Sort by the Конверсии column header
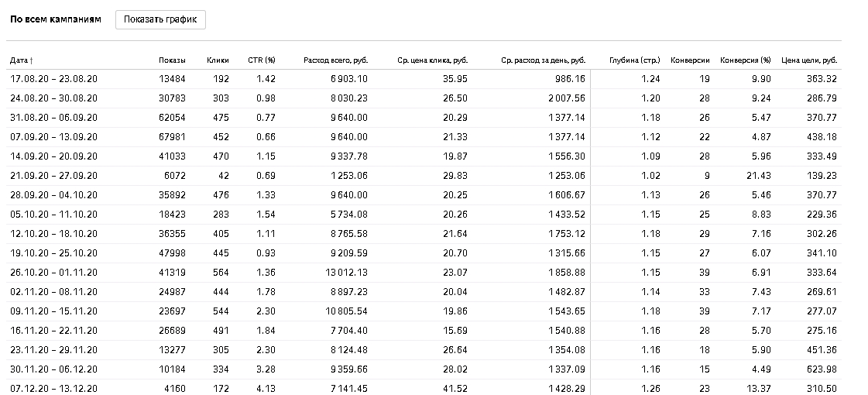This screenshot has width=868, height=395. [690, 60]
